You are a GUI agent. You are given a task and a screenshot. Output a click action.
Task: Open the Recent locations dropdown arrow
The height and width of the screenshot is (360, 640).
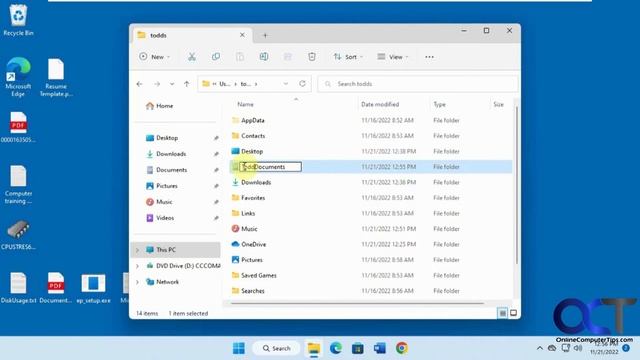pos(172,84)
